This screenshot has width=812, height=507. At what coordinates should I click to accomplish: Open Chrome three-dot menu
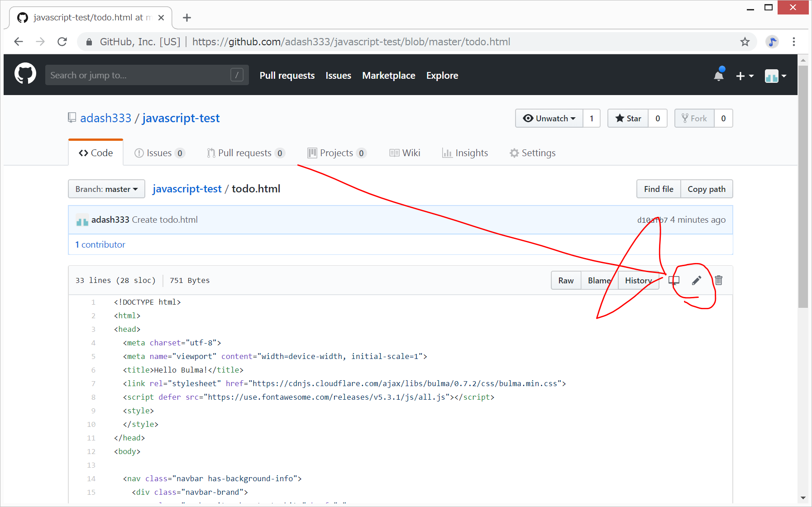793,42
